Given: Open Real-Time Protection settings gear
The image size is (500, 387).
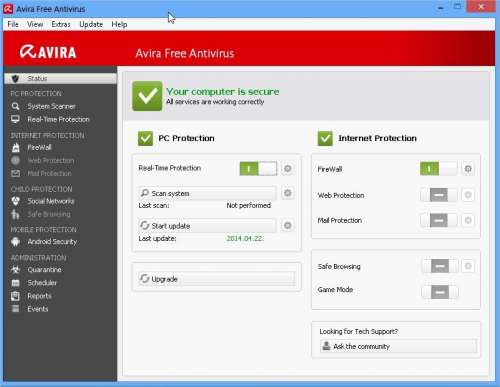Looking at the screenshot, I should tap(287, 169).
